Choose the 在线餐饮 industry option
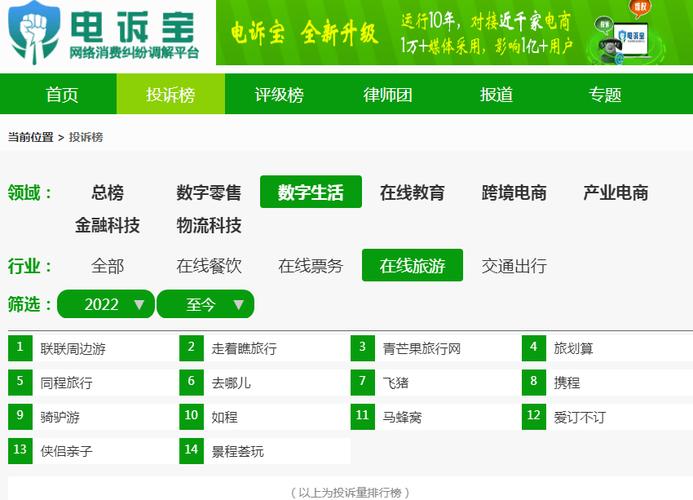Viewport: 693px width, 500px height. point(209,266)
